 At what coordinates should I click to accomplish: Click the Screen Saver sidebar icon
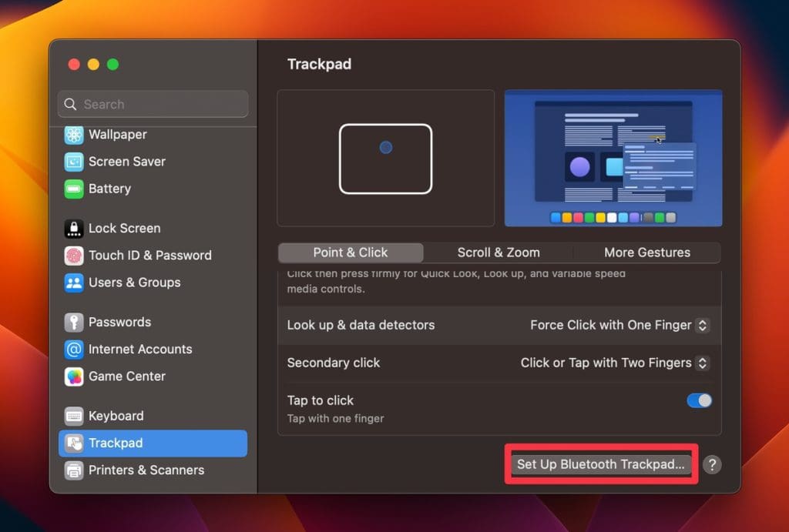point(74,162)
